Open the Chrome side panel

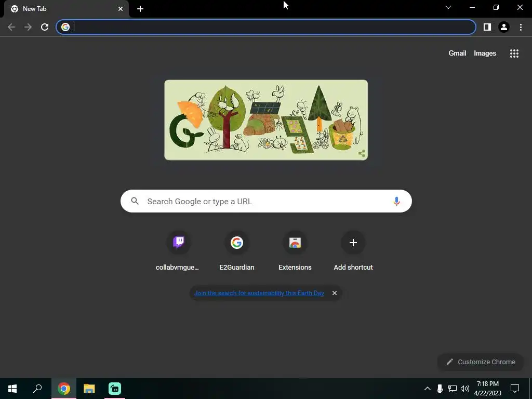tap(487, 27)
